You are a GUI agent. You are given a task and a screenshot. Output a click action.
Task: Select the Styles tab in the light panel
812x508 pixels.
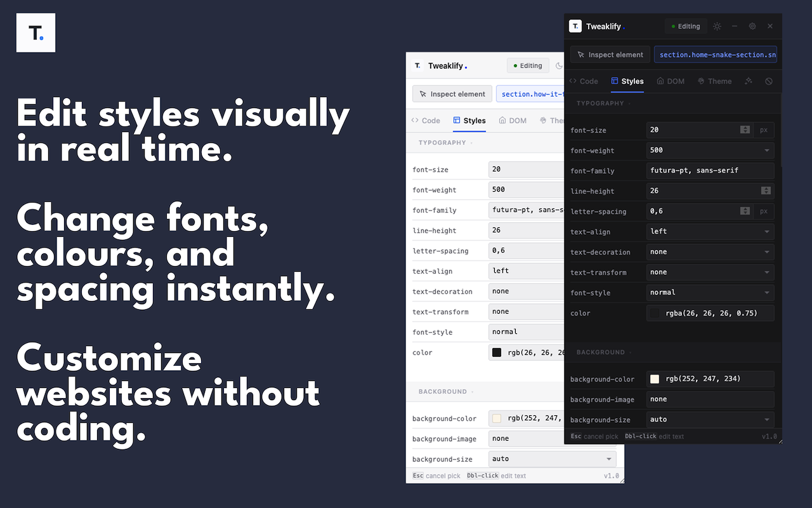469,121
